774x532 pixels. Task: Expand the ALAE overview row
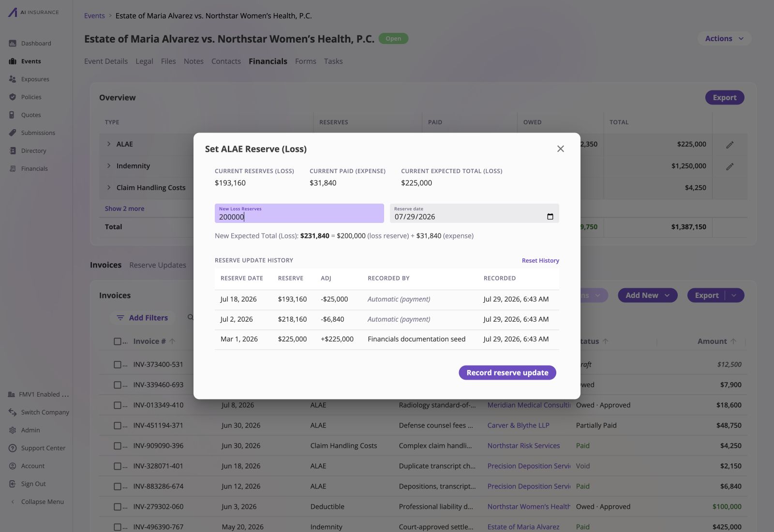point(109,144)
